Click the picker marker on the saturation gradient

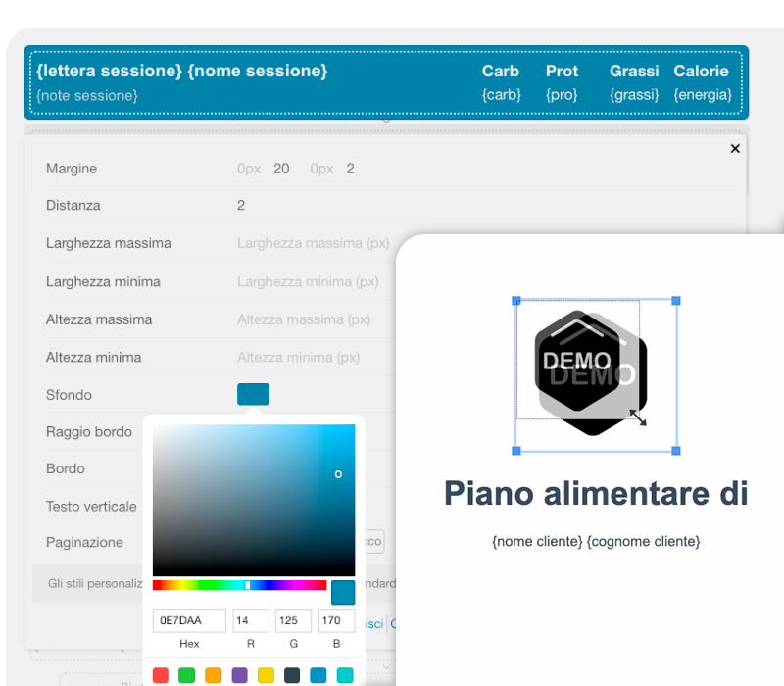coord(337,473)
